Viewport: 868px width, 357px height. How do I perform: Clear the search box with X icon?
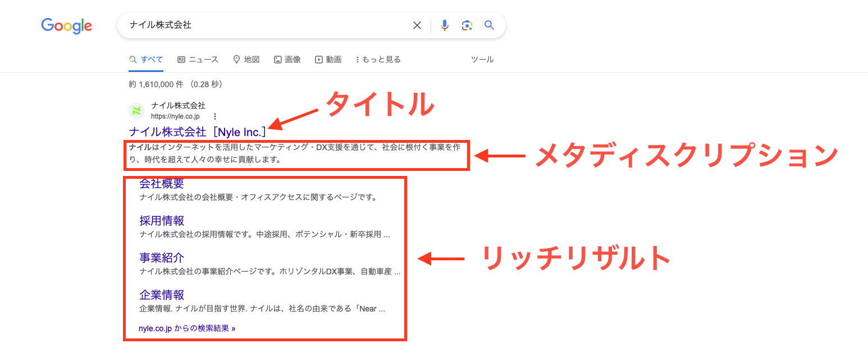[x=417, y=25]
